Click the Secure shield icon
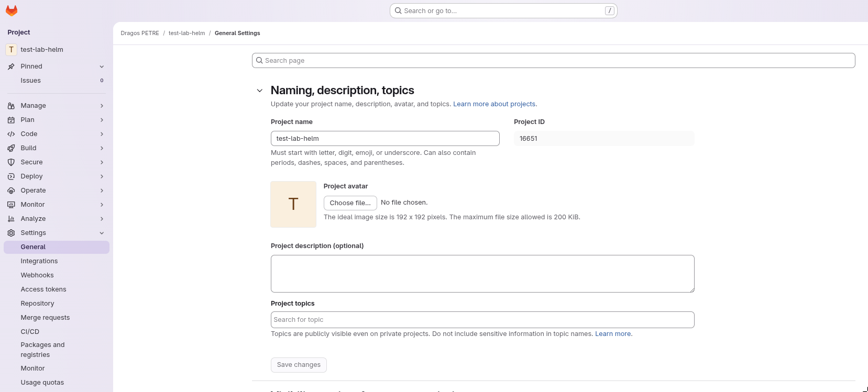868x392 pixels. pos(11,162)
